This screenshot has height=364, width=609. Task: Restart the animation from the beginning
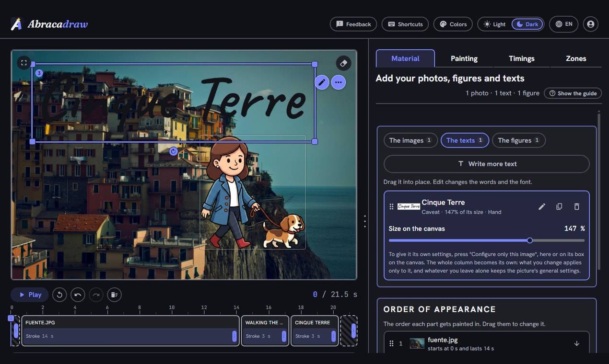59,295
